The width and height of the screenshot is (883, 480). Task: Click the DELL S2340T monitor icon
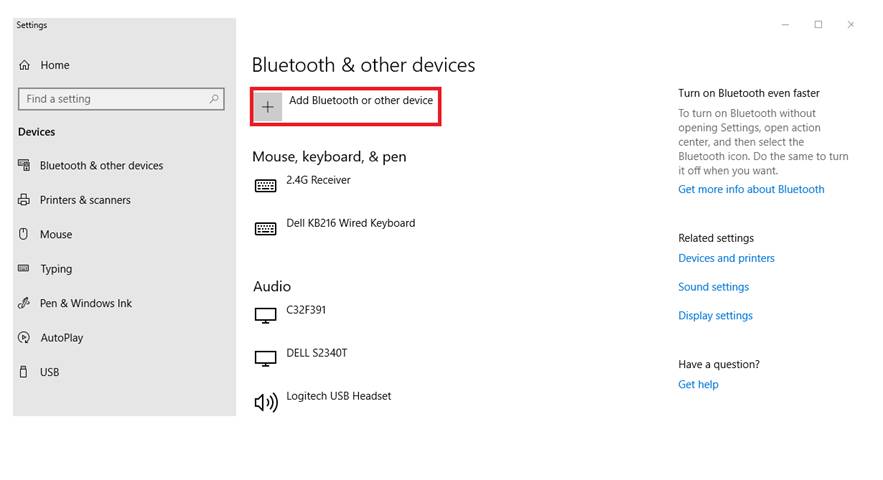265,358
